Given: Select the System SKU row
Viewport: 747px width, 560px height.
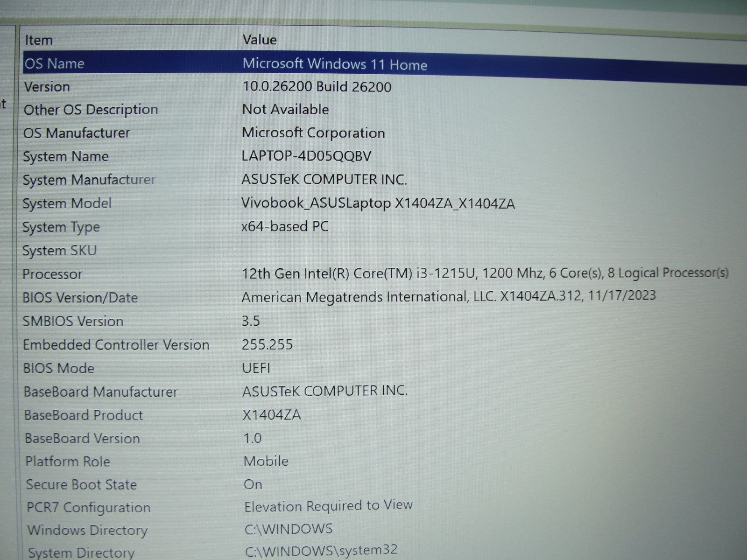Looking at the screenshot, I should click(60, 251).
